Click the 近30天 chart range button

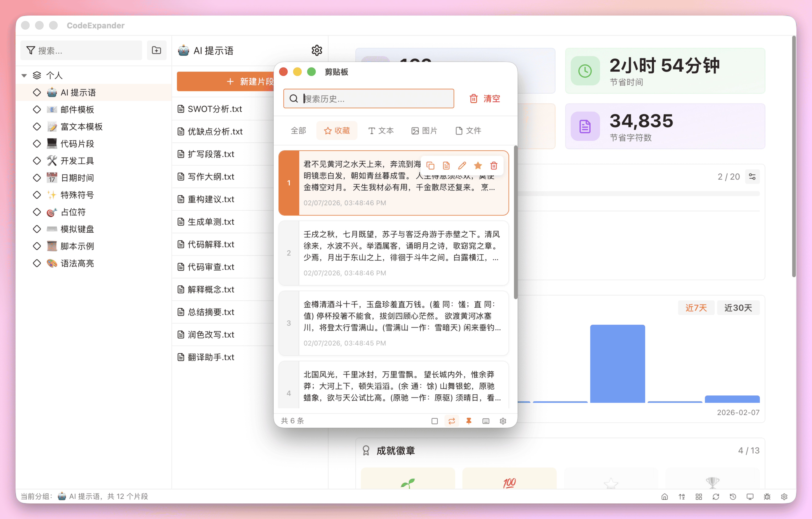click(x=738, y=308)
